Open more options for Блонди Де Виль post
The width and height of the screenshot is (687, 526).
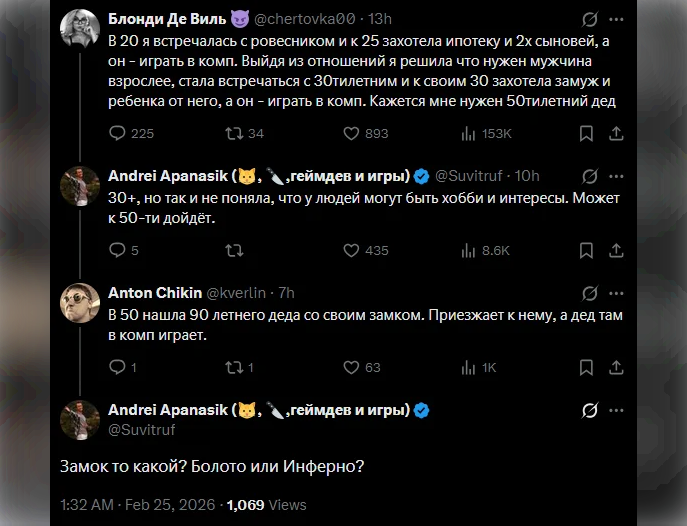pyautogui.click(x=616, y=18)
